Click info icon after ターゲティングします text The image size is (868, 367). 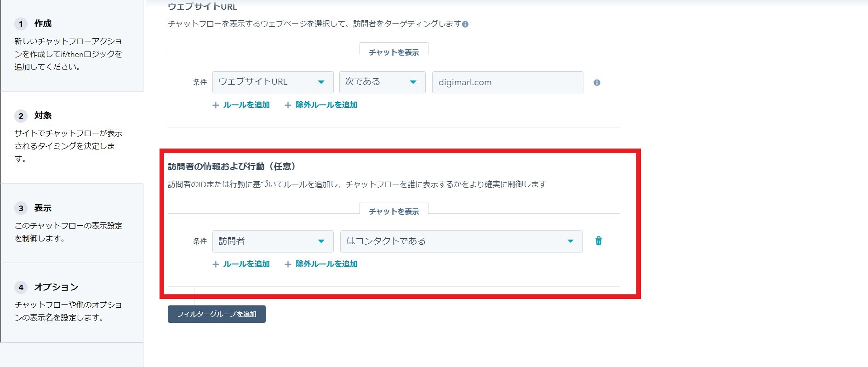click(465, 24)
